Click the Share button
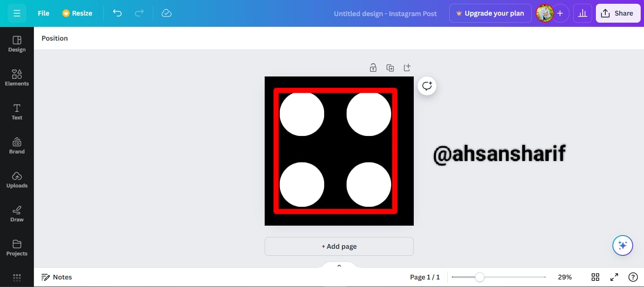The image size is (644, 287). point(618,13)
